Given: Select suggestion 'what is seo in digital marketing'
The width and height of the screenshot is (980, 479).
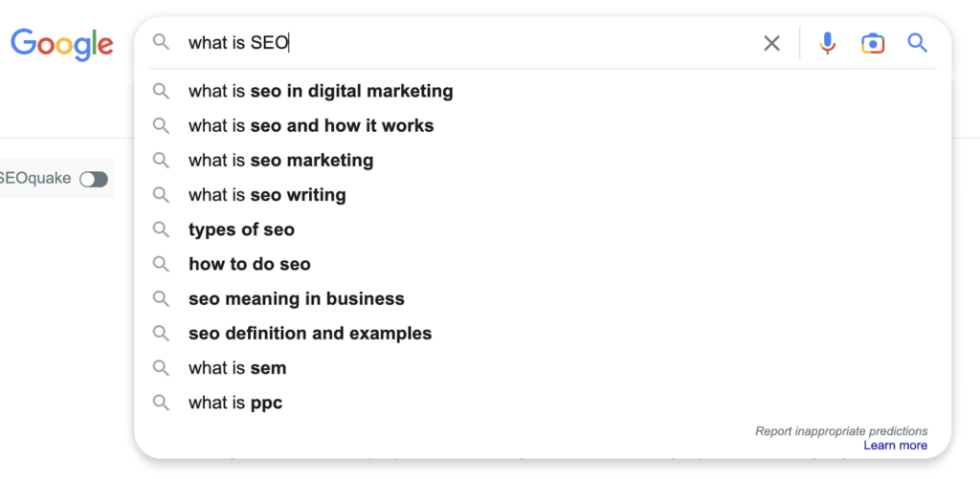Looking at the screenshot, I should click(x=543, y=91).
